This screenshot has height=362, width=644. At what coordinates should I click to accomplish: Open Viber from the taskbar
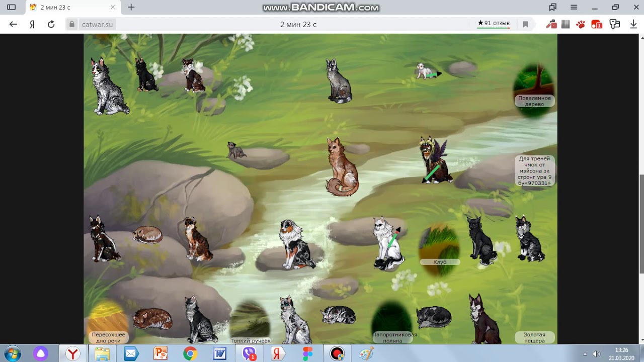point(250,353)
